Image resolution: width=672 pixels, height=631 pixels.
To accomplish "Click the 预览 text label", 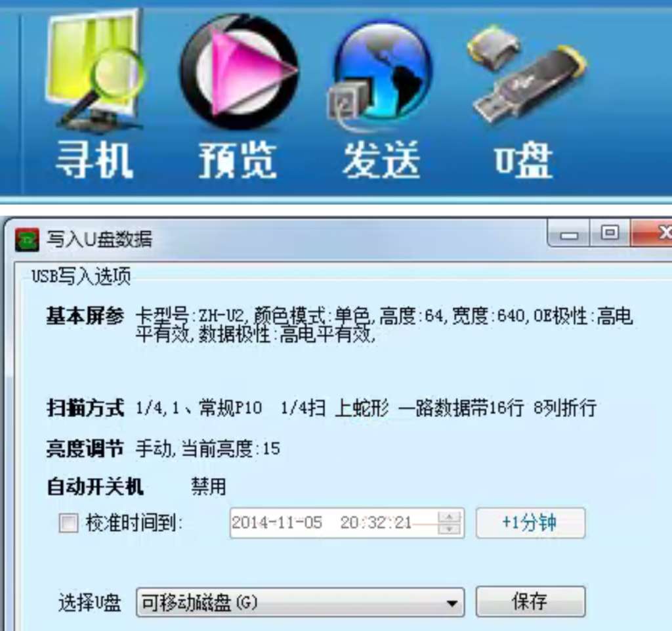I will (x=238, y=160).
